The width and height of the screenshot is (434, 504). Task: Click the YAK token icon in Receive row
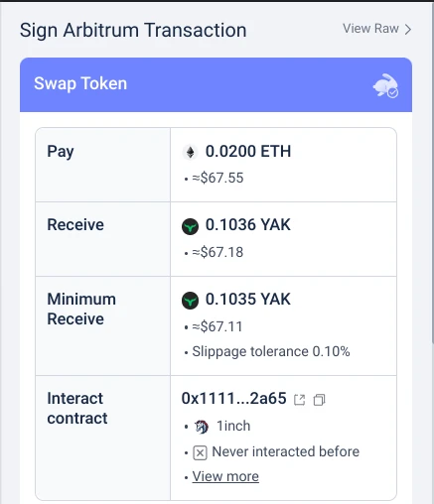[190, 226]
